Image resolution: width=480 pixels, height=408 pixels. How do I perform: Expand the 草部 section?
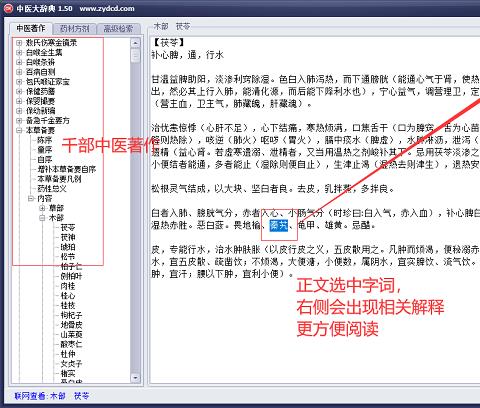tap(42, 208)
